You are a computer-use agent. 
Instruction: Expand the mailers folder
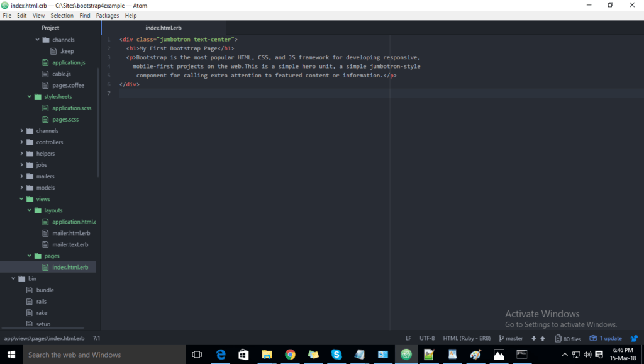point(21,176)
